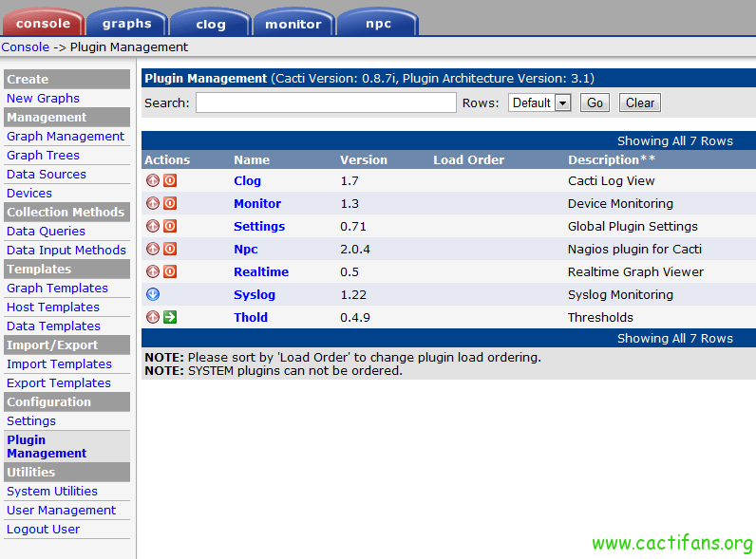
Task: Switch to the graphs tab
Action: (x=127, y=23)
